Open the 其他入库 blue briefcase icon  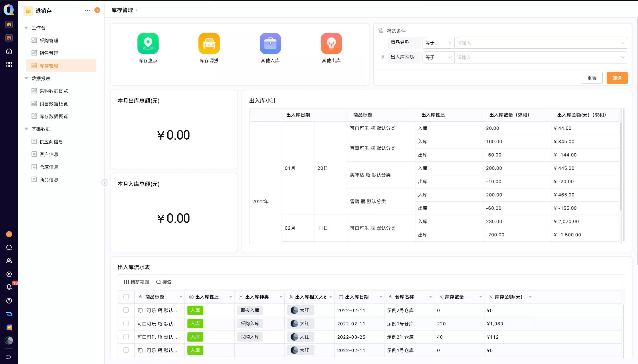[270, 44]
